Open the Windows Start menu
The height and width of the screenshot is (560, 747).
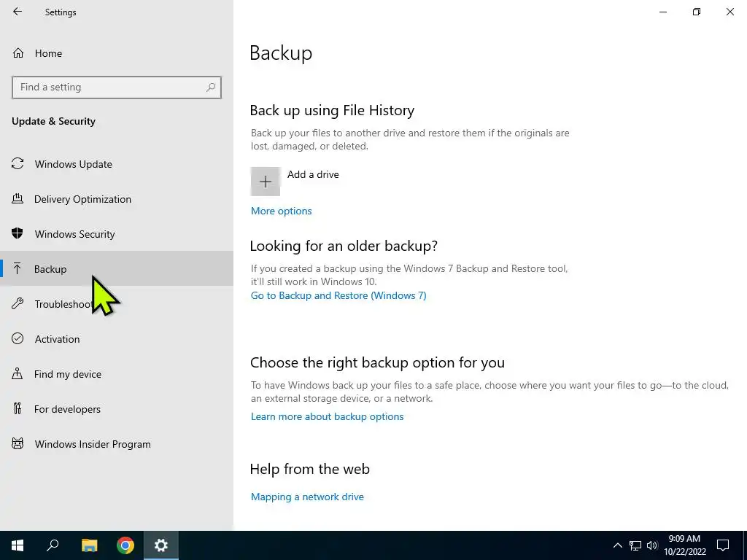click(x=18, y=545)
